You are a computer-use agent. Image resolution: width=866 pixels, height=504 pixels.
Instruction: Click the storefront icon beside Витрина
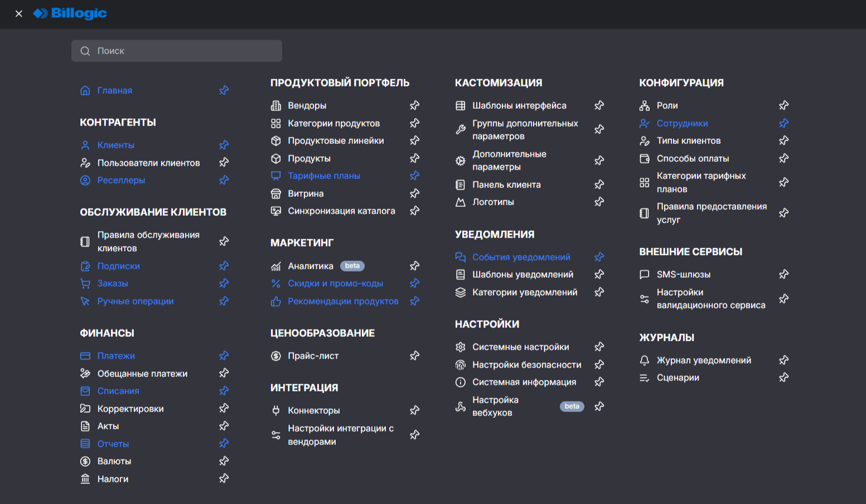275,193
